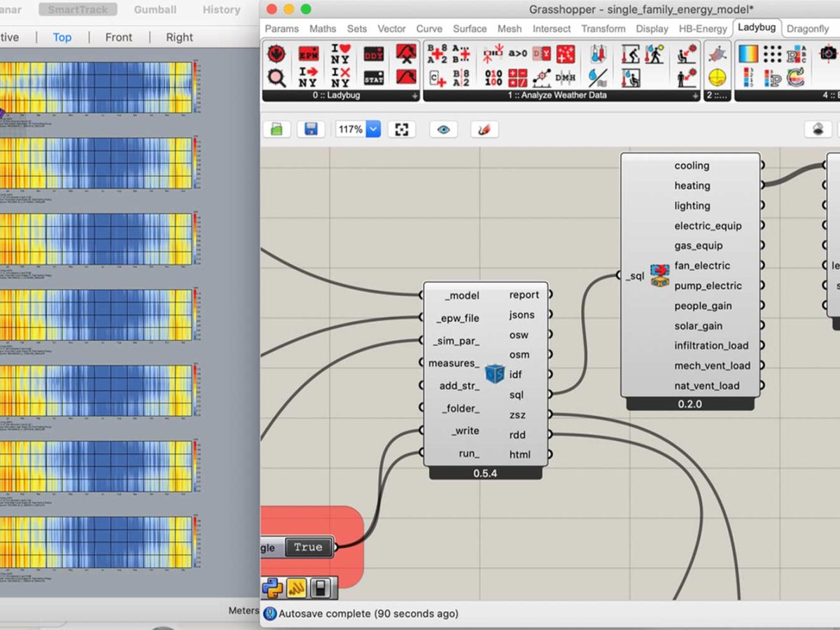Switch to the Maths tab
The height and width of the screenshot is (630, 840).
[323, 29]
